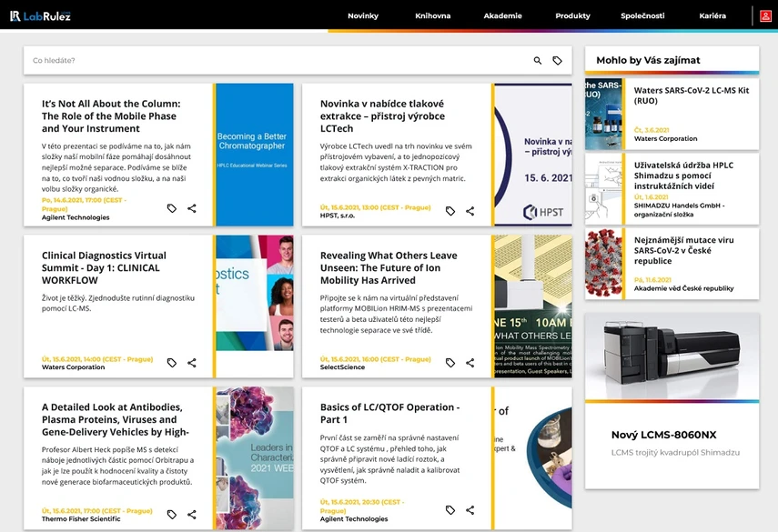This screenshot has height=532, width=778.
Task: Click the tag filter icon in search bar
Action: [557, 61]
